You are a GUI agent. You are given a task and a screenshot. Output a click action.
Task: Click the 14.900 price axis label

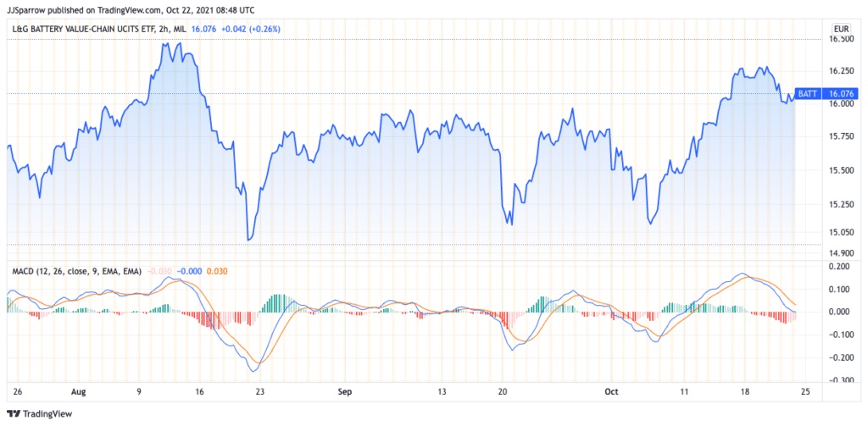tap(841, 252)
